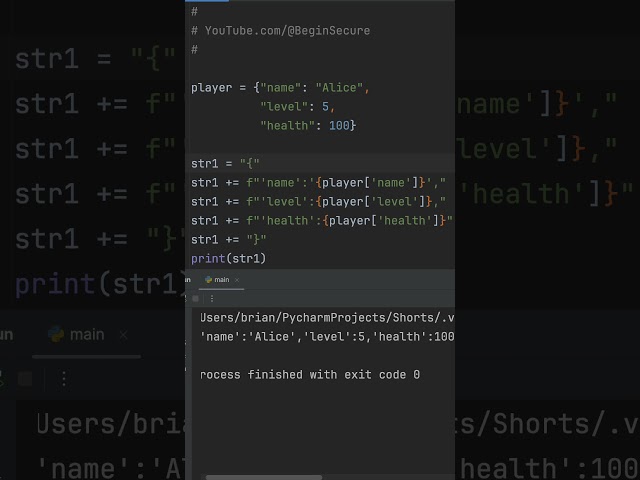Open the main run tab
The image size is (640, 480).
[221, 280]
